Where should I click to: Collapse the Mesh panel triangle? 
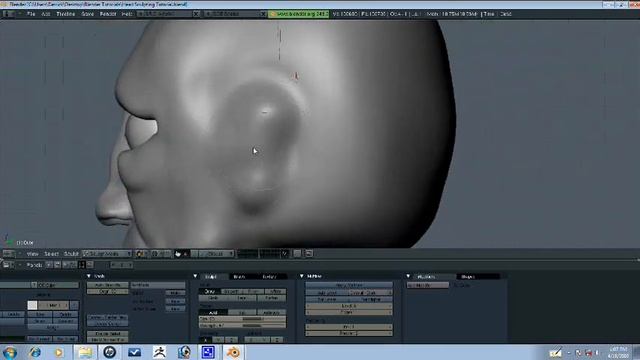tap(89, 276)
